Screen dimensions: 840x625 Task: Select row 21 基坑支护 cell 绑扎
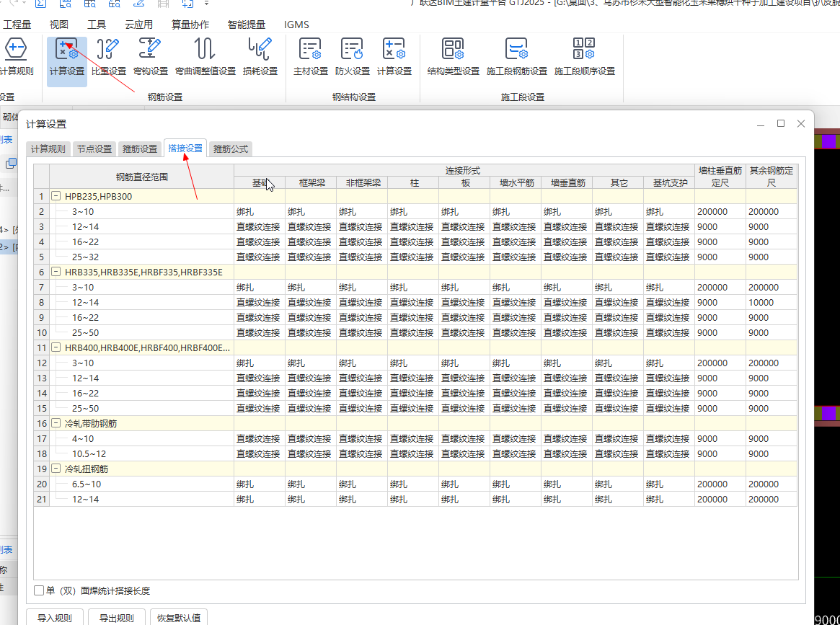click(x=669, y=499)
